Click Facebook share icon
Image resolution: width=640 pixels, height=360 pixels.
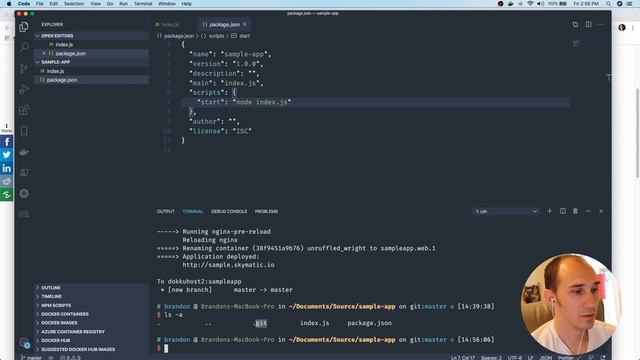click(7, 142)
